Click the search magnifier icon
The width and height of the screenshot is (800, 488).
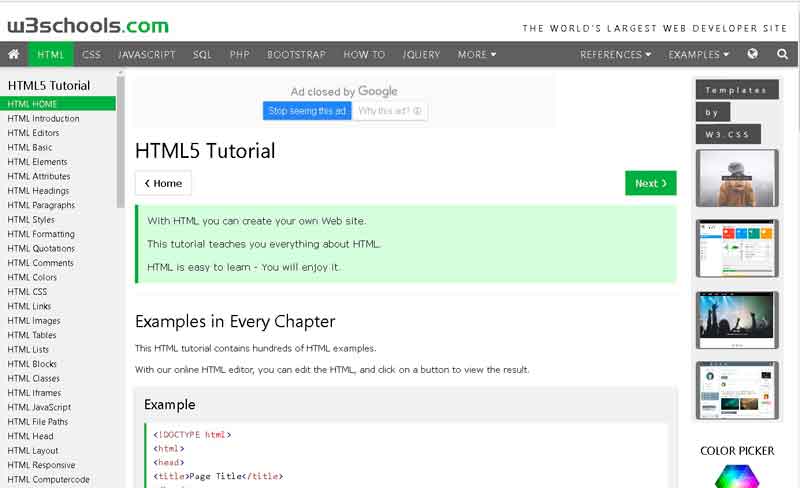pyautogui.click(x=782, y=54)
